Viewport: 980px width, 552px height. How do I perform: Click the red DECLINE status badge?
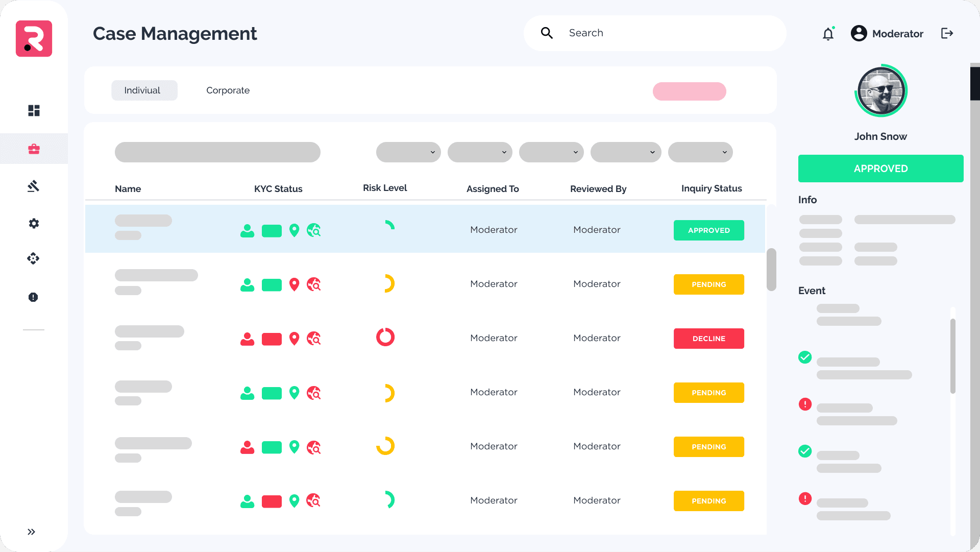point(708,339)
